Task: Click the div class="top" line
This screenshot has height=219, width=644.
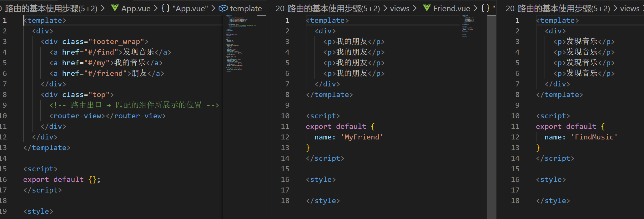Action: click(x=77, y=95)
